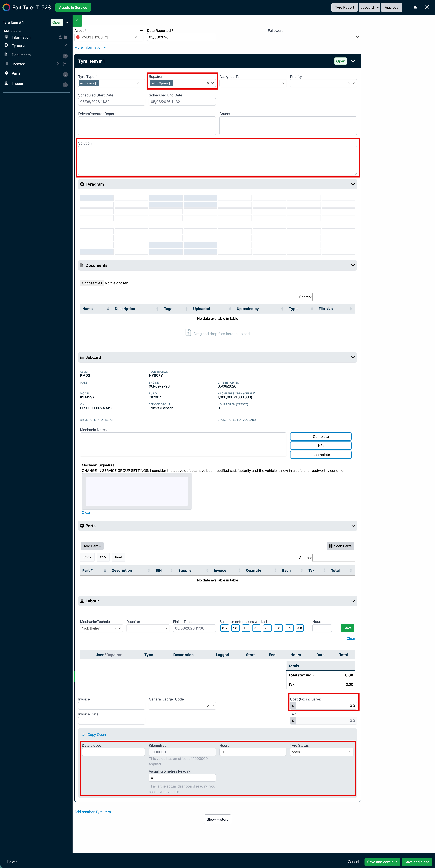Image resolution: width=435 pixels, height=868 pixels.
Task: Click the calendar icon beside sidebar Information
Action: tap(65, 37)
